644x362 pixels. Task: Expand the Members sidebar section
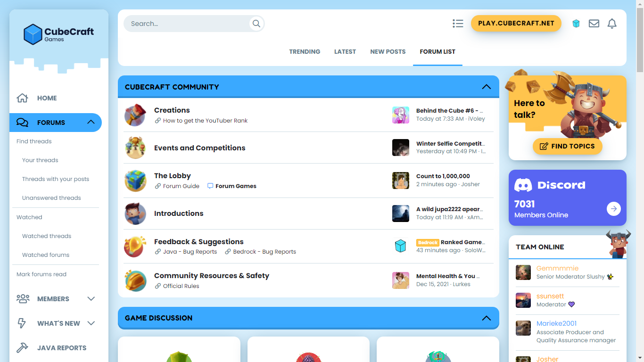pos(91,299)
